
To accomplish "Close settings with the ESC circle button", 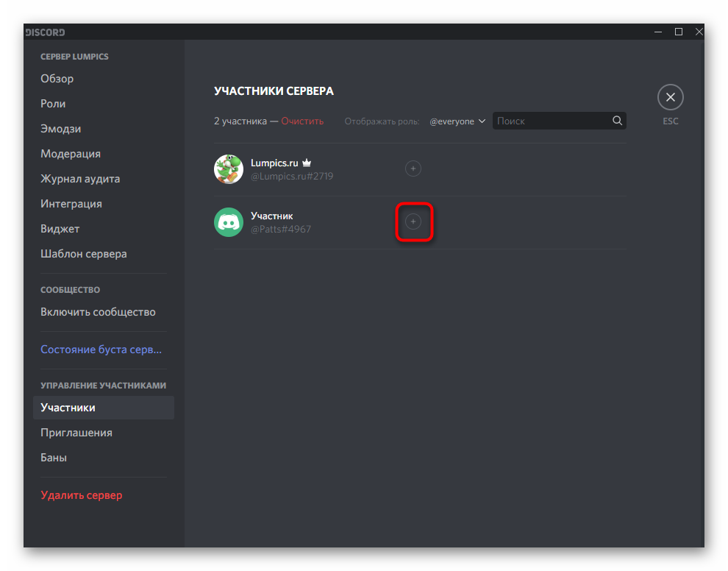I will (x=670, y=97).
